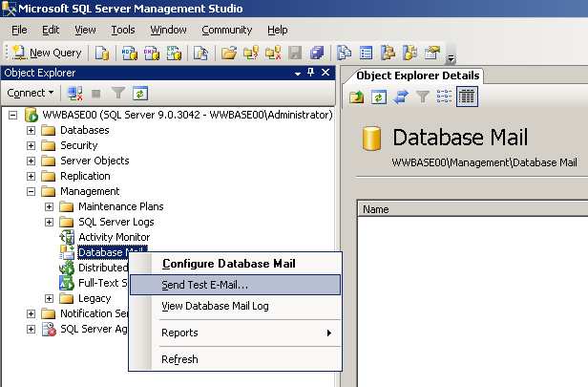This screenshot has height=387, width=588.
Task: Click the Filter funnel icon in Object Explorer
Action: coord(118,93)
